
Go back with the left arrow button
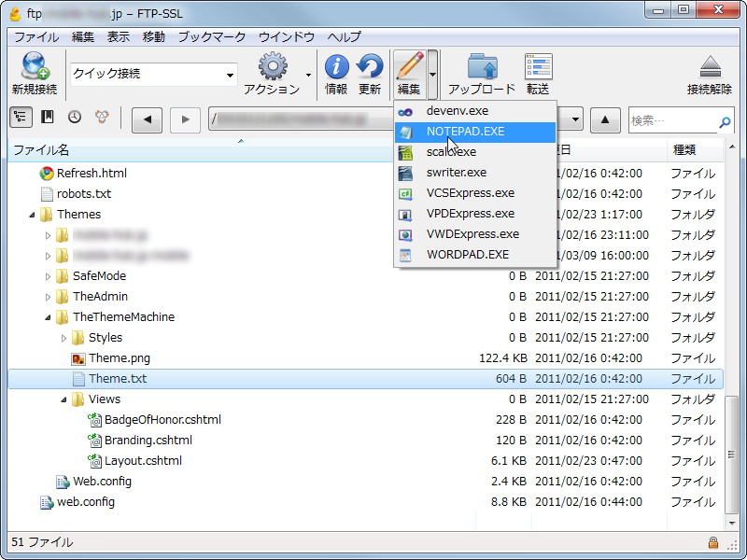click(147, 119)
